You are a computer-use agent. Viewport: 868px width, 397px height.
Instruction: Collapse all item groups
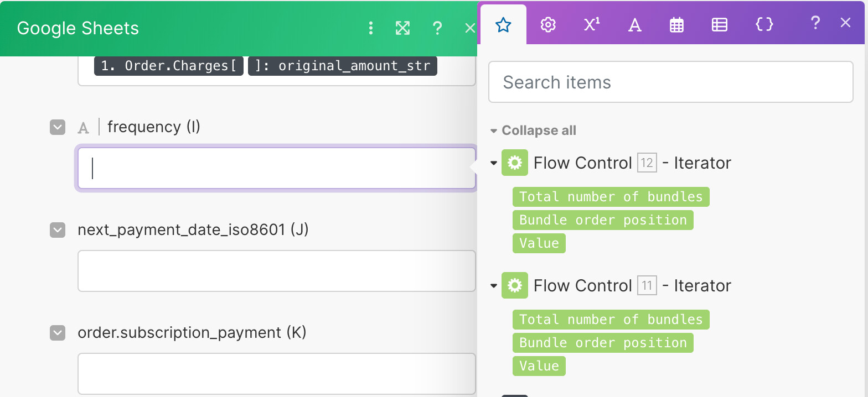(x=534, y=130)
